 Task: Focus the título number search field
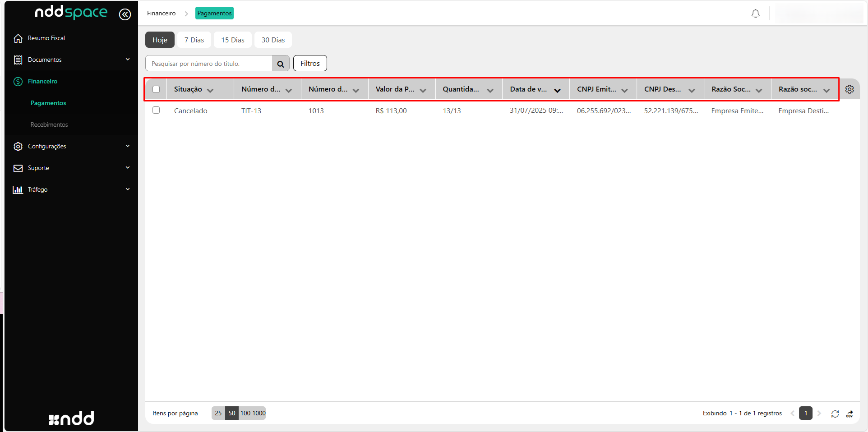(x=209, y=64)
